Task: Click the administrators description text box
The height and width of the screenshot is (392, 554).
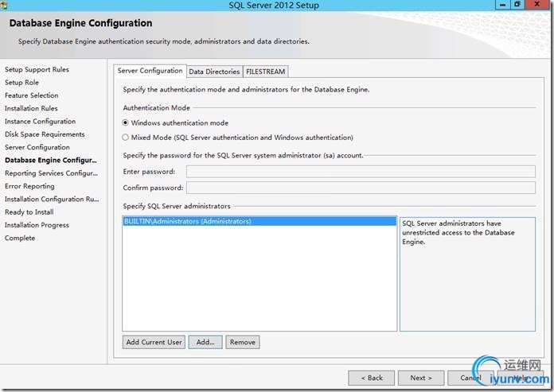Action: [467, 274]
